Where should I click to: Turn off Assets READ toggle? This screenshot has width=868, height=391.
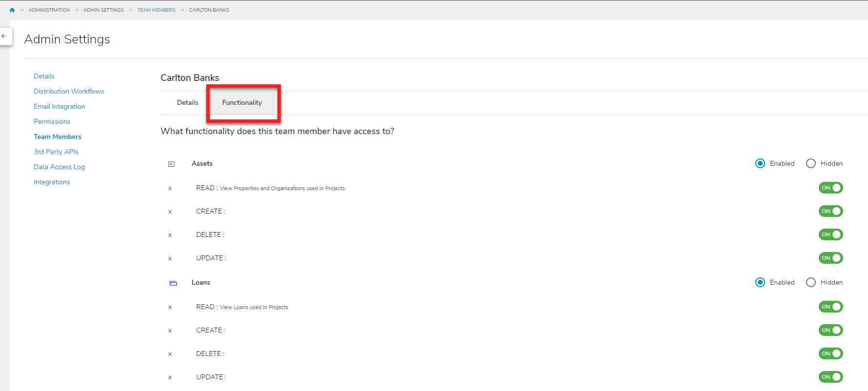click(x=830, y=188)
